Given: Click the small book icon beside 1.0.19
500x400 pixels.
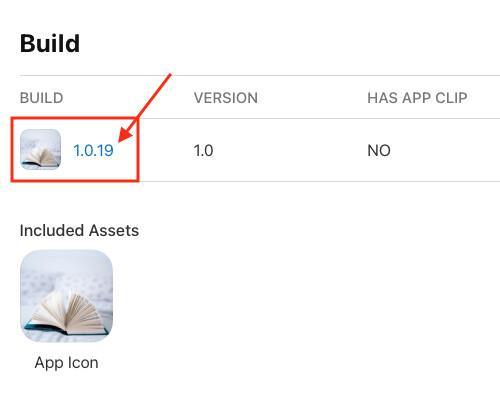Looking at the screenshot, I should [41, 149].
